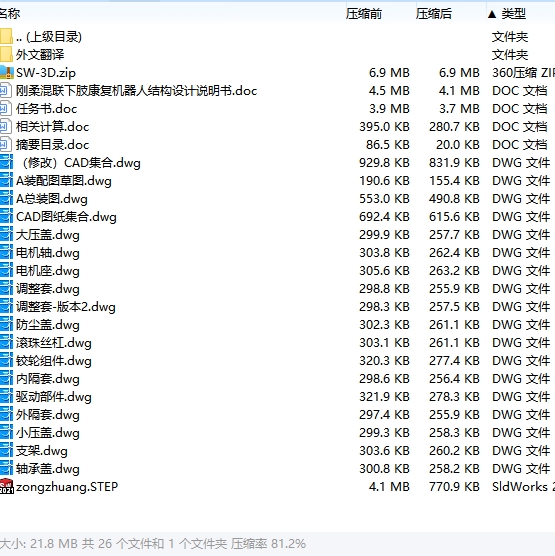Click the 770.9 KB compressed size value

pyautogui.click(x=454, y=487)
